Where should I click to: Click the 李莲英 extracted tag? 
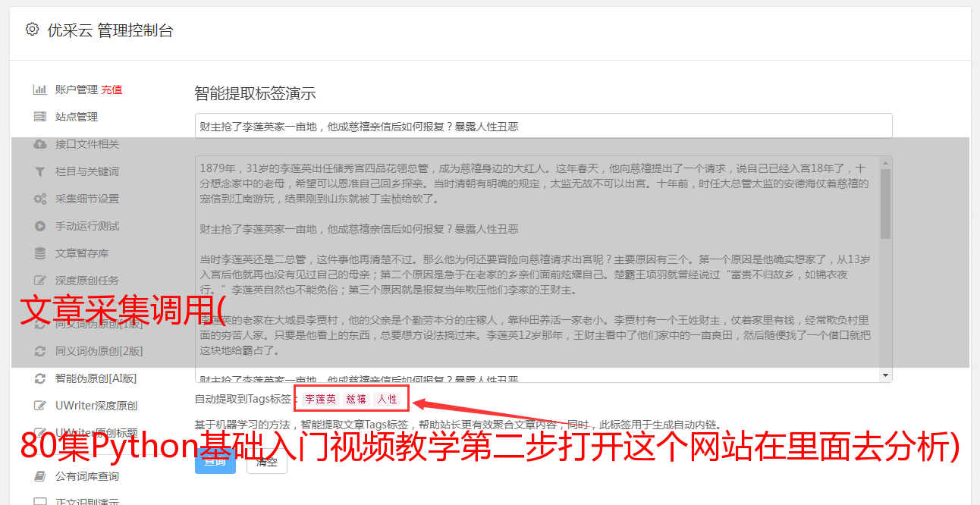tap(320, 399)
